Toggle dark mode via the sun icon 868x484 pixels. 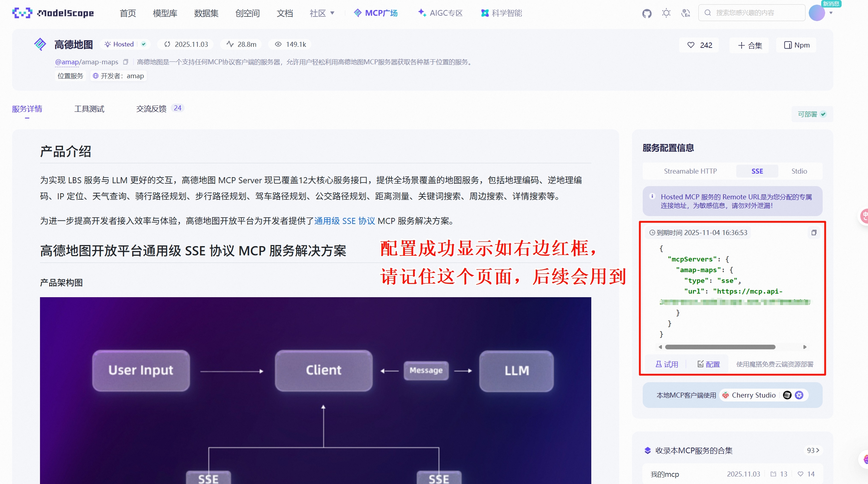666,13
